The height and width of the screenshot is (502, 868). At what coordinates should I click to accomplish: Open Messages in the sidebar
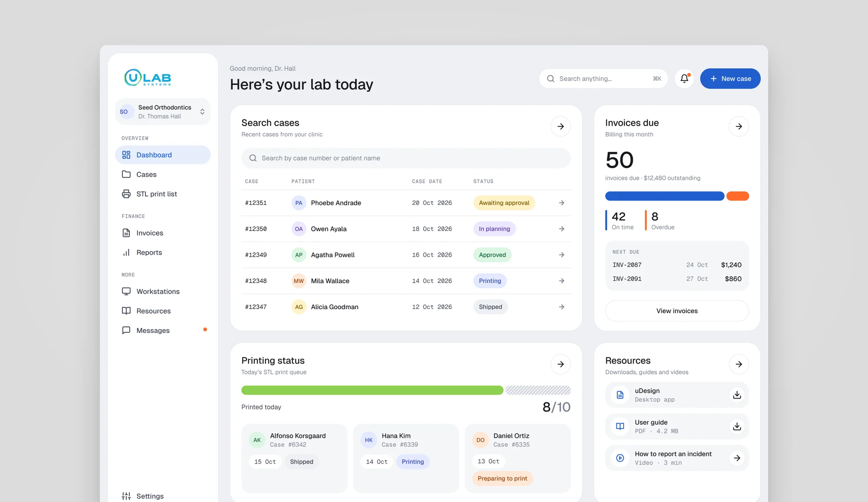coord(163,330)
